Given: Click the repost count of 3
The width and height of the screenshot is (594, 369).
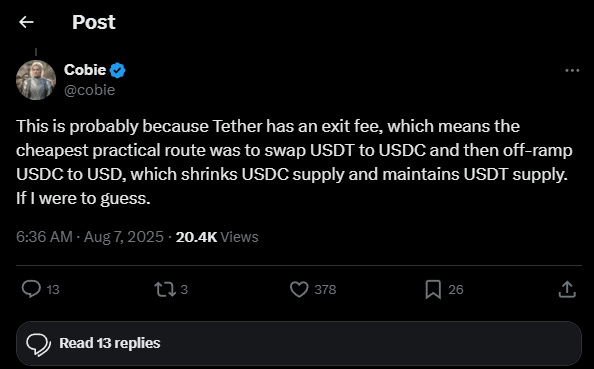Looking at the screenshot, I should pyautogui.click(x=184, y=289).
